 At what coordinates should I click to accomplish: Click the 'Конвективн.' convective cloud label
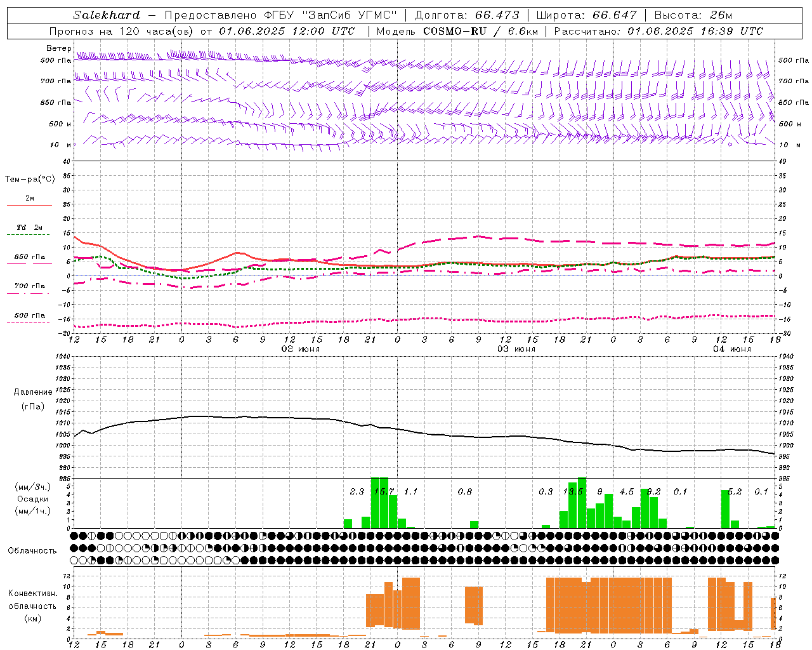(32, 594)
